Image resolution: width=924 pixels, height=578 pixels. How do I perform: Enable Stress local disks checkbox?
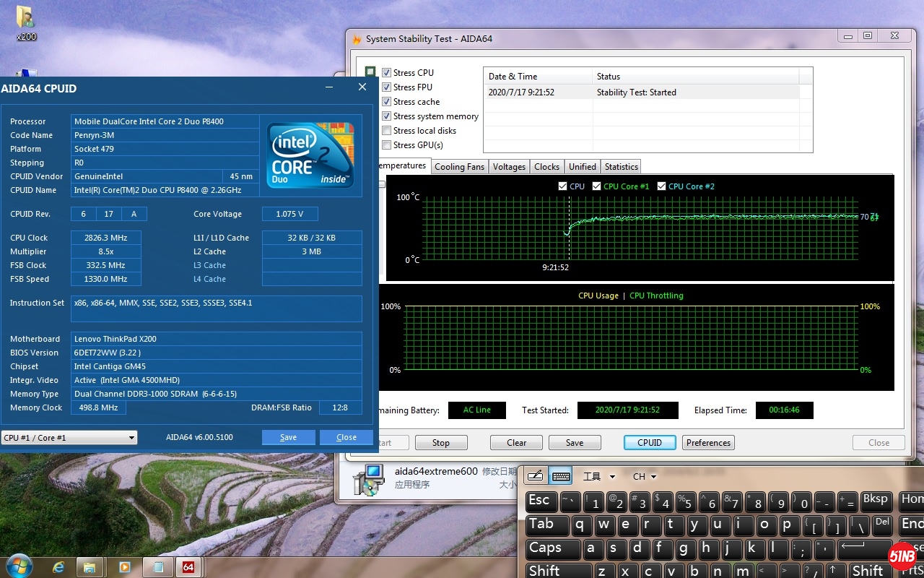(x=387, y=131)
